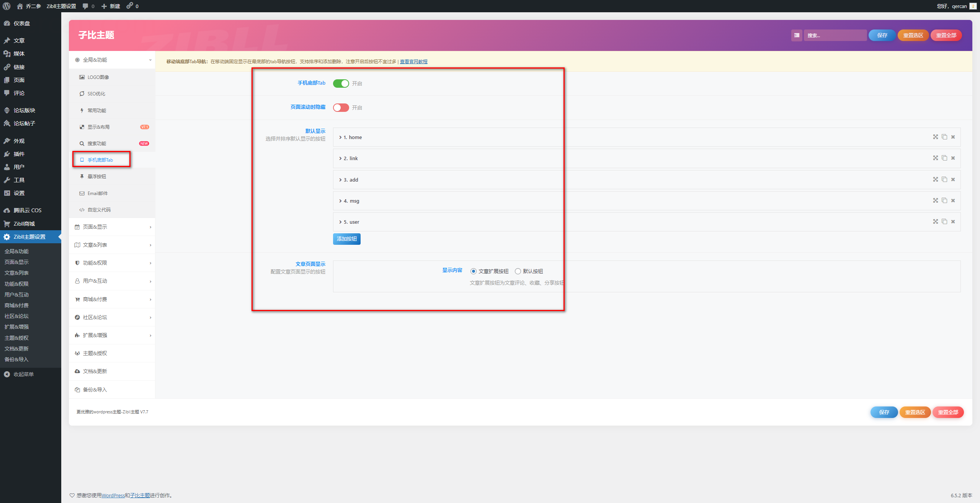The image size is (980, 503).
Task: Open Zibll商城 cart menu item
Action: [x=24, y=224]
